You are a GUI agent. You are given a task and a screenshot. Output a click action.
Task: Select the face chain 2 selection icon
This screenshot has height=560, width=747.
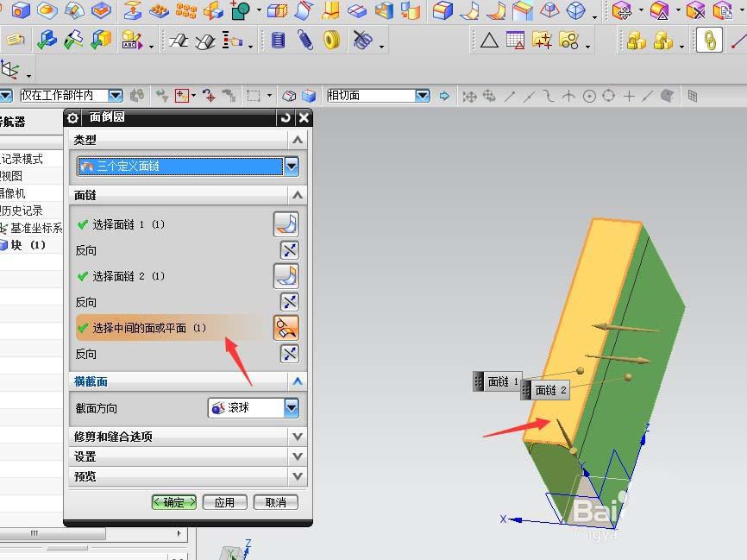pyautogui.click(x=287, y=275)
